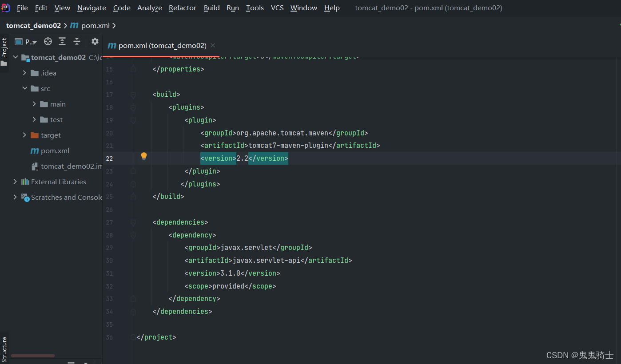
Task: Fold the plugins tag at line 18
Action: coord(133,107)
